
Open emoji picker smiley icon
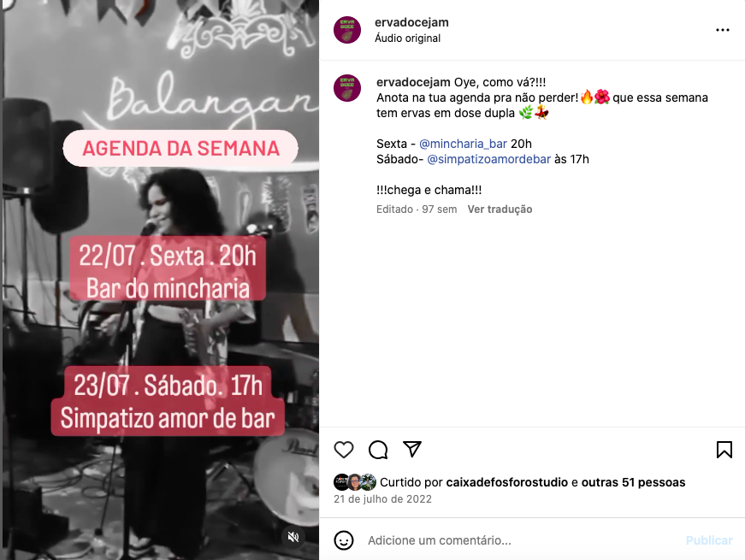[x=344, y=540]
